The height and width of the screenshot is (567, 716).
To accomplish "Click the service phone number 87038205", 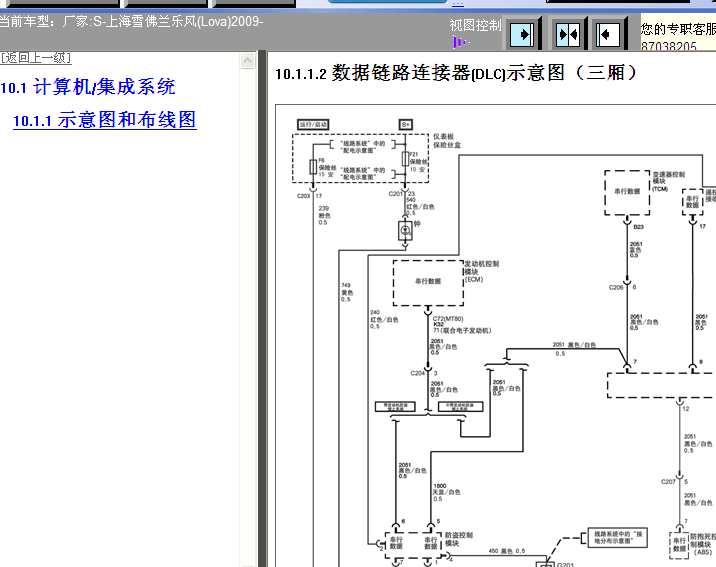I will (669, 46).
